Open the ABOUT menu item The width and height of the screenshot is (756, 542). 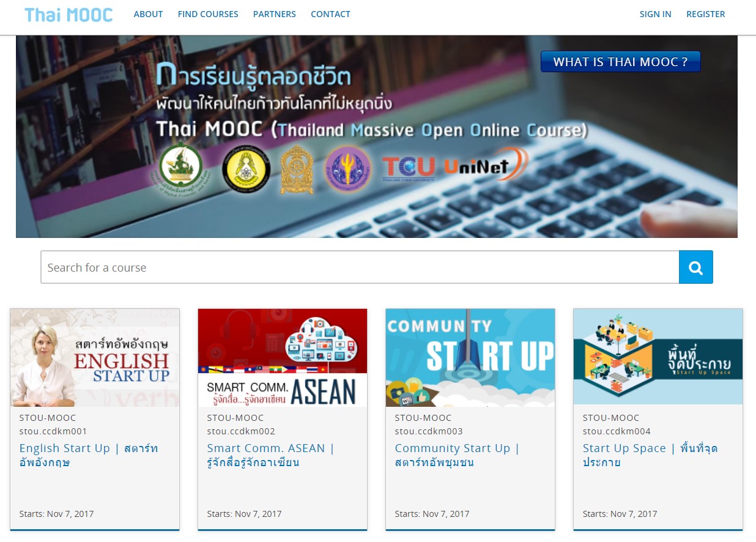click(148, 14)
